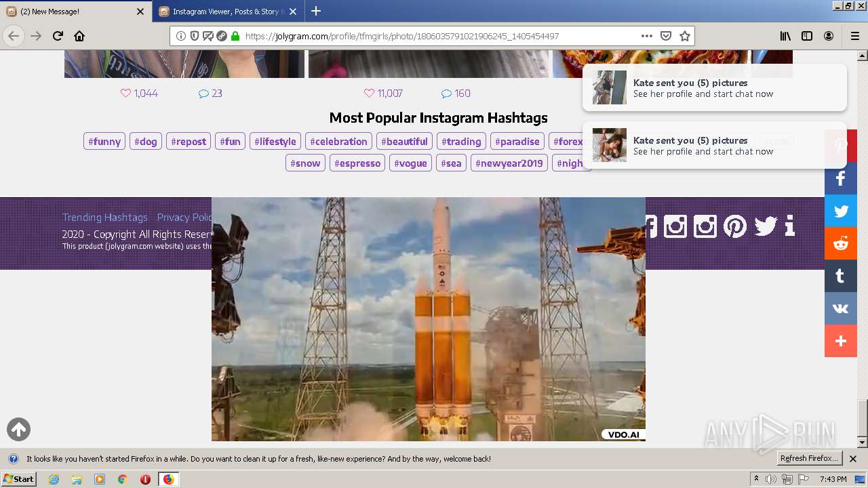Click the 11,007 likes count

pyautogui.click(x=383, y=94)
